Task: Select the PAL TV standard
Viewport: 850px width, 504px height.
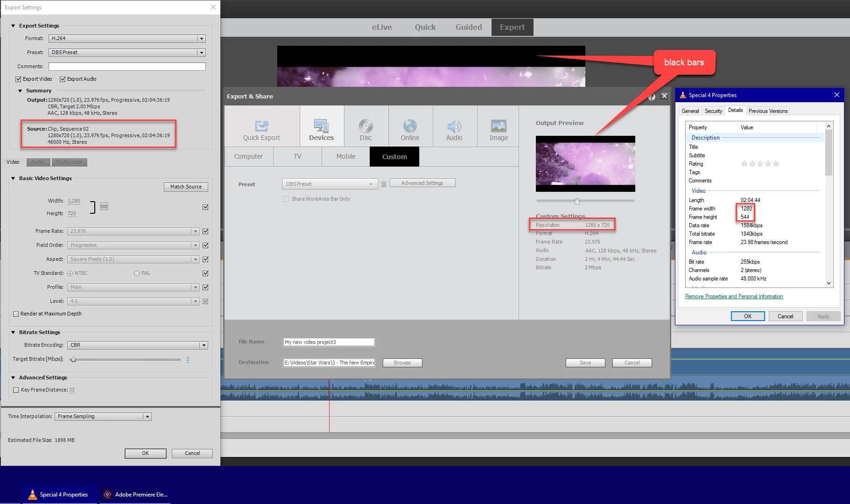Action: pyautogui.click(x=137, y=273)
